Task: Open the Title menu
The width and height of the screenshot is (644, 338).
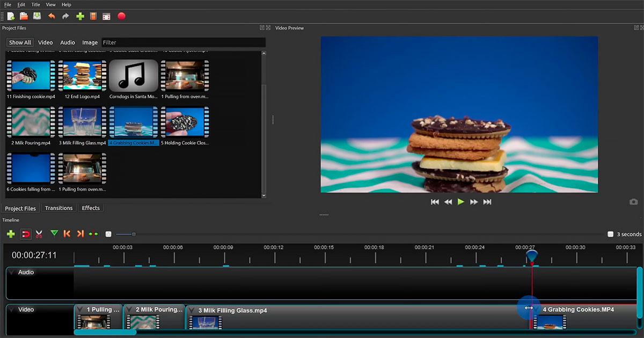Action: click(x=35, y=4)
